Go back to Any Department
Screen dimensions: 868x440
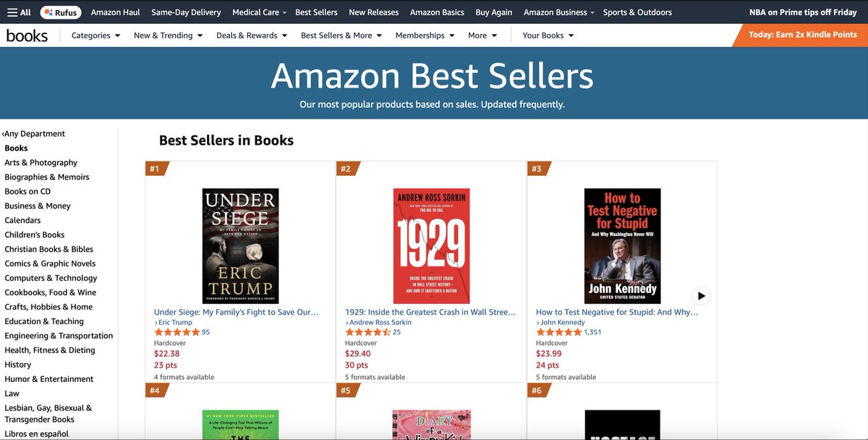[x=34, y=134]
